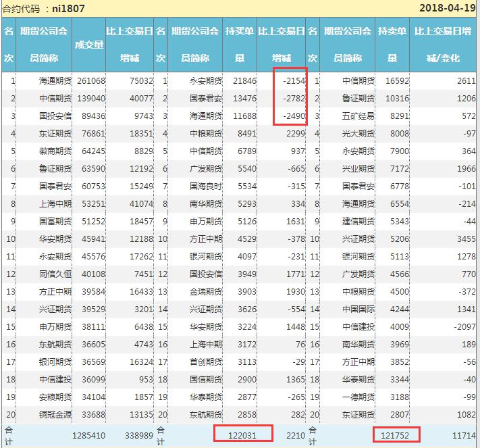The width and height of the screenshot is (480, 448).
Task: Select the cell showing 40077
Action: coord(141,99)
